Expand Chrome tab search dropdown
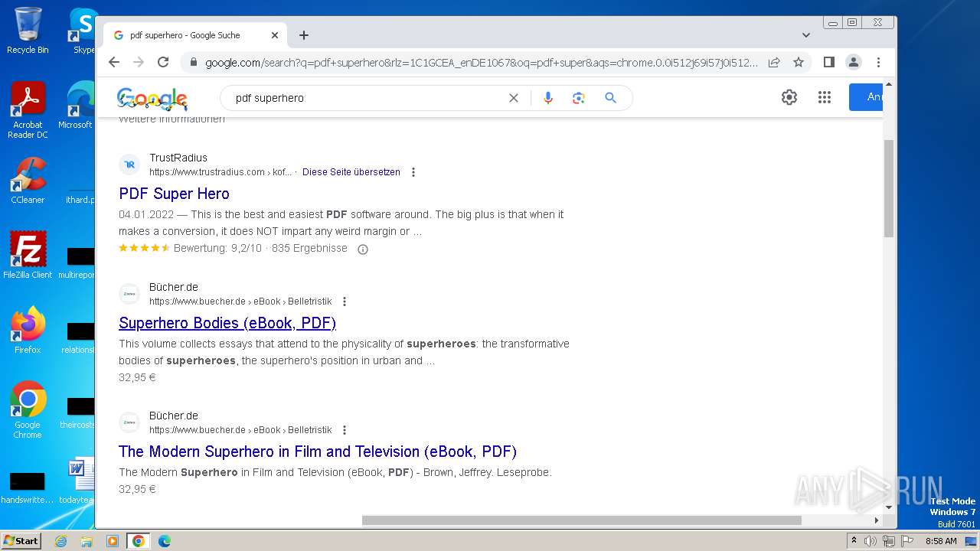Viewport: 980px width, 551px height. click(806, 35)
